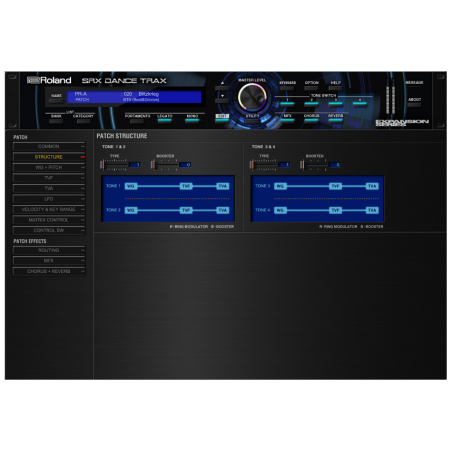
Task: Click the TVF block of Tone 3
Action: coord(335,186)
